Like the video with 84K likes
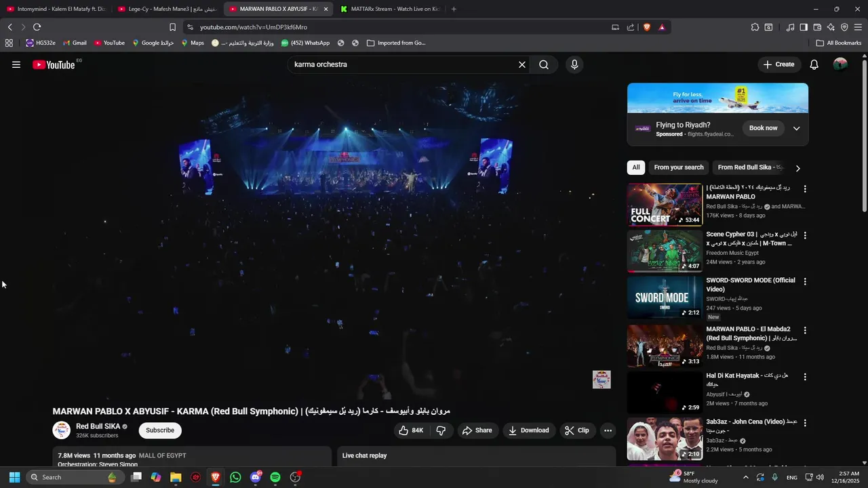 [x=411, y=430]
